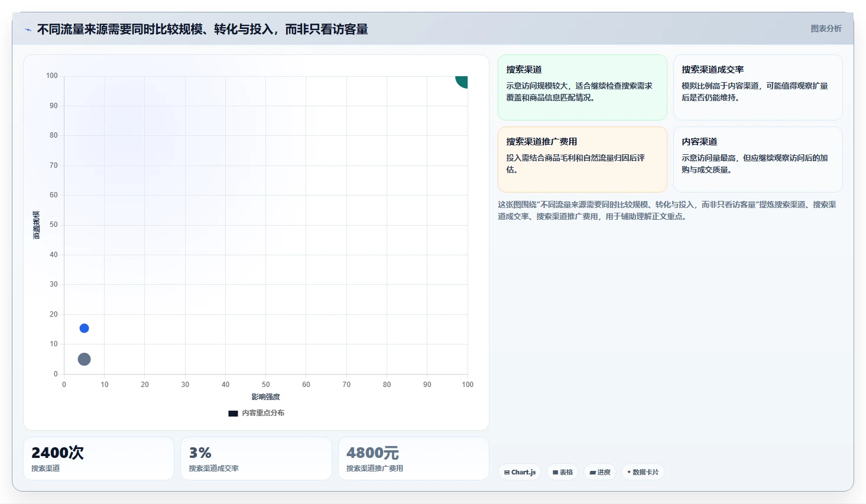Select the teal bubble in the chart's corner
Screen dimensions: 866x504
(x=462, y=82)
